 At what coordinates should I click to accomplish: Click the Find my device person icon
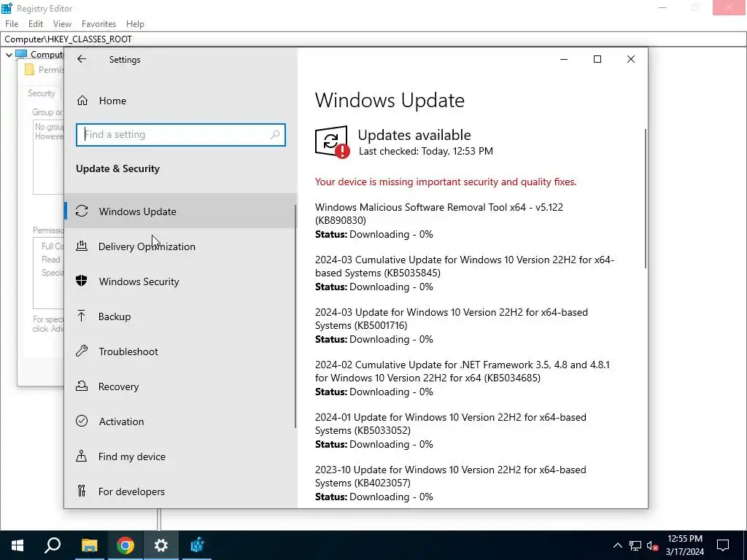(x=82, y=456)
